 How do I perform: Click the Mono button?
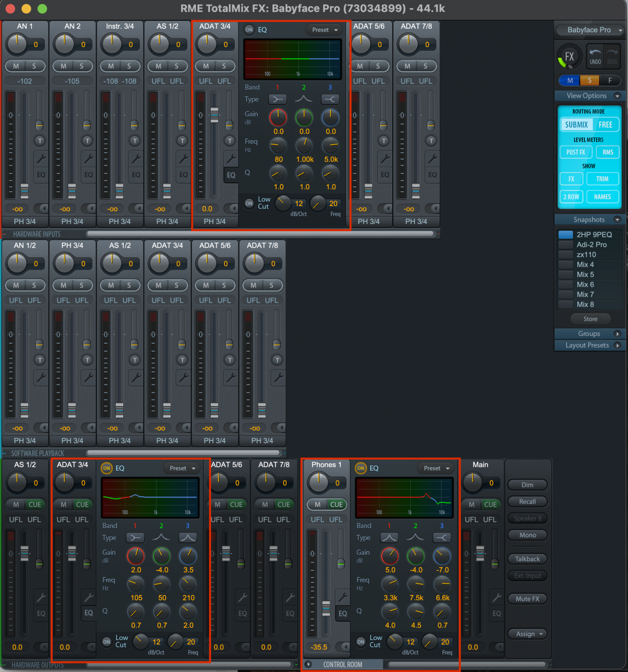pyautogui.click(x=528, y=535)
